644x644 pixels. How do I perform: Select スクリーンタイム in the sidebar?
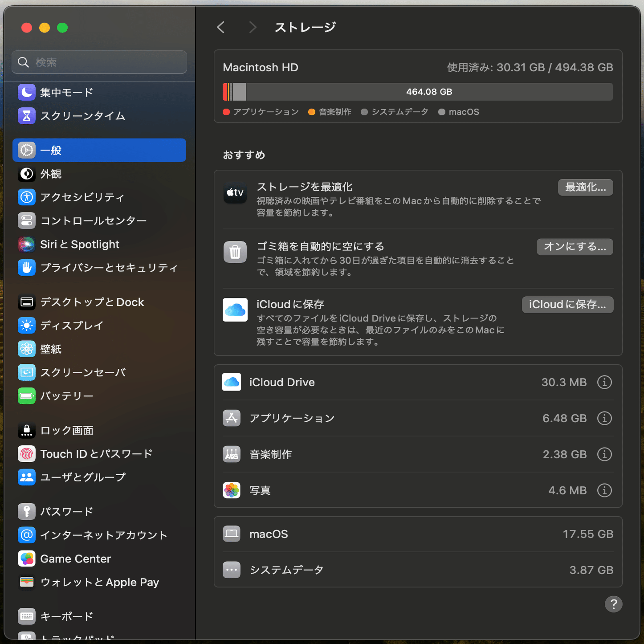(x=83, y=116)
